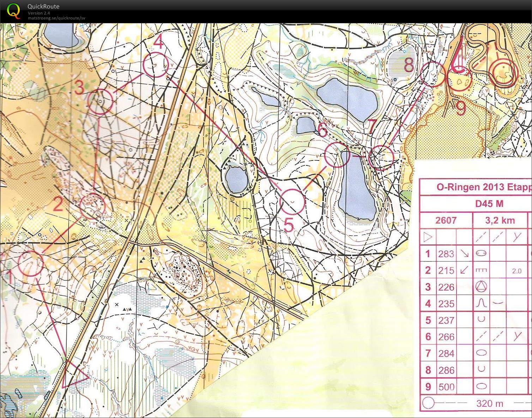Select control circle 4 on the map
The image size is (532, 418).
(x=156, y=65)
